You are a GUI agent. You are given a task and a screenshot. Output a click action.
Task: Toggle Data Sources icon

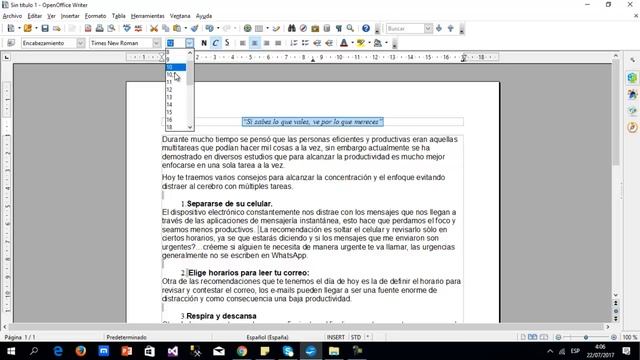[327, 28]
